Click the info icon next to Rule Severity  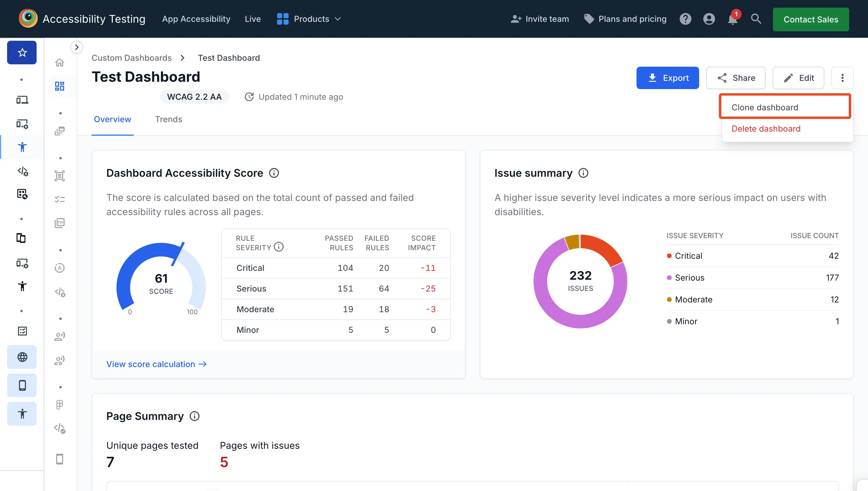coord(279,247)
